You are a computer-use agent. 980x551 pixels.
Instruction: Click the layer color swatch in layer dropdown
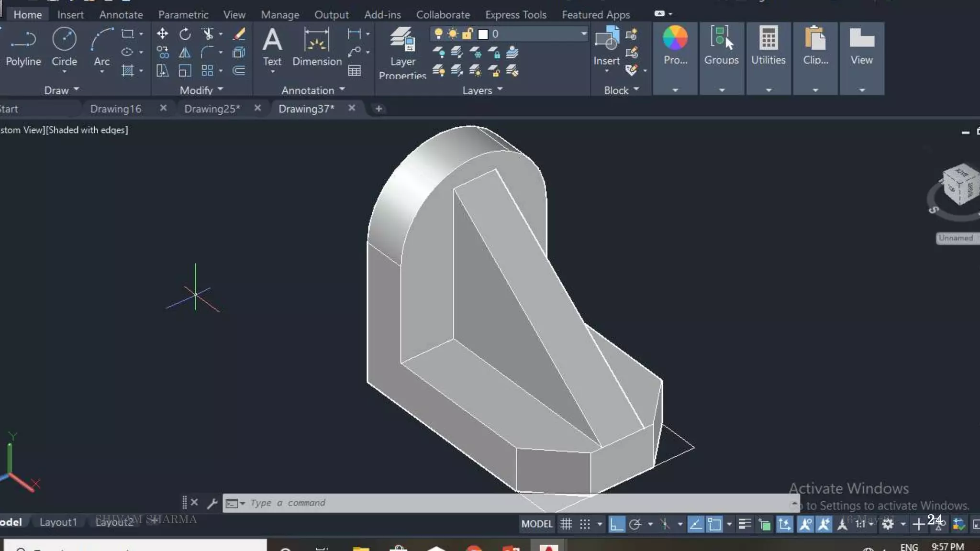click(x=483, y=34)
